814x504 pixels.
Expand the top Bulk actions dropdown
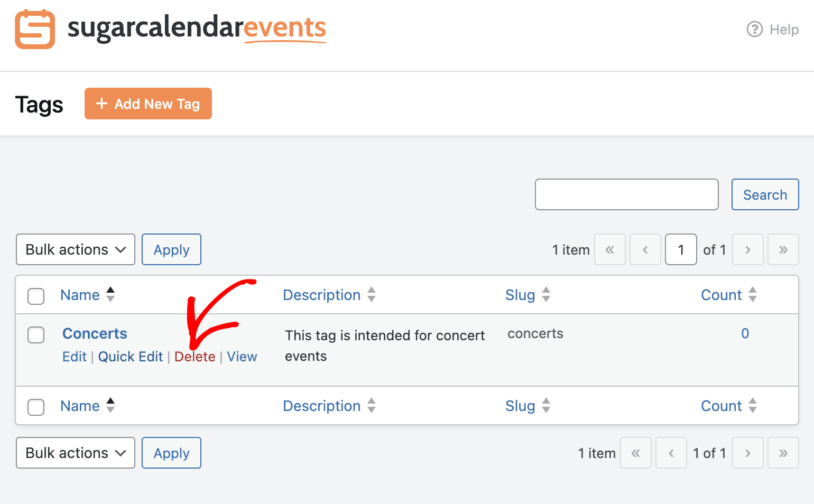pyautogui.click(x=76, y=249)
